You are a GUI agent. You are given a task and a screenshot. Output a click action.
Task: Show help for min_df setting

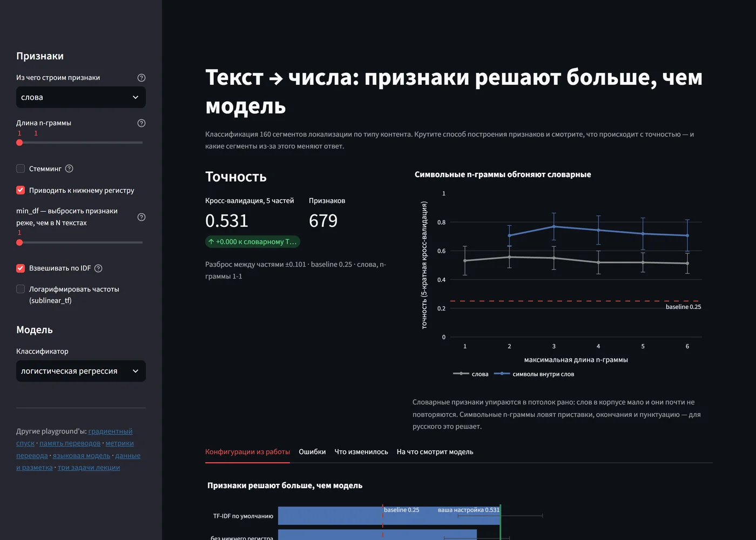coord(141,217)
